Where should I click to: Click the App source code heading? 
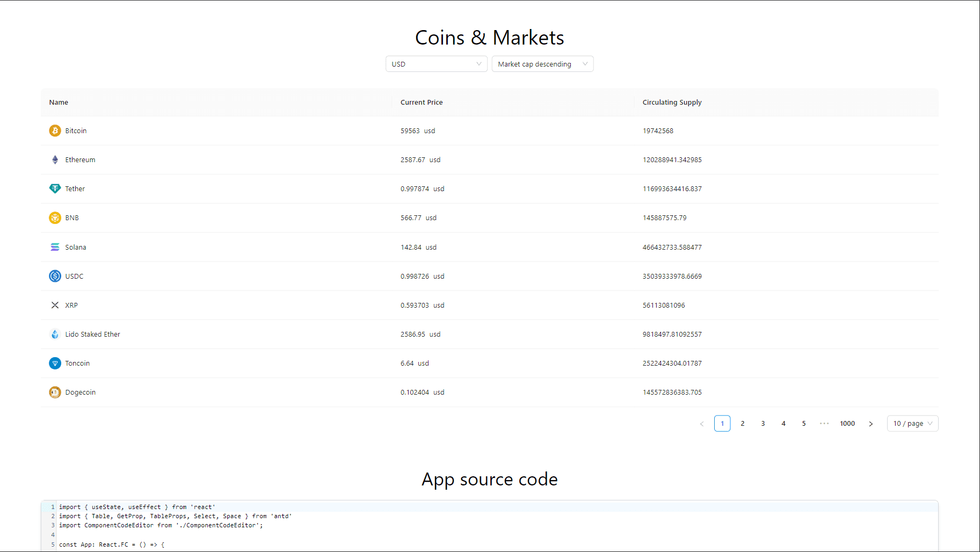pyautogui.click(x=490, y=479)
